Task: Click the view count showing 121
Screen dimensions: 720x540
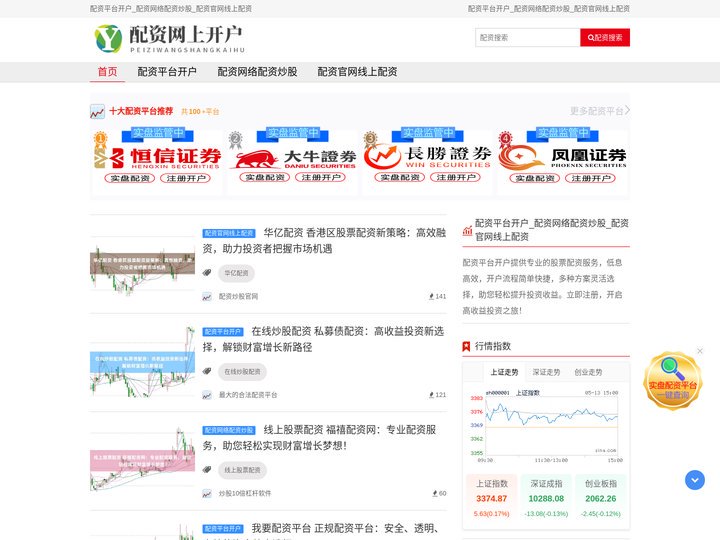Action: tap(437, 395)
